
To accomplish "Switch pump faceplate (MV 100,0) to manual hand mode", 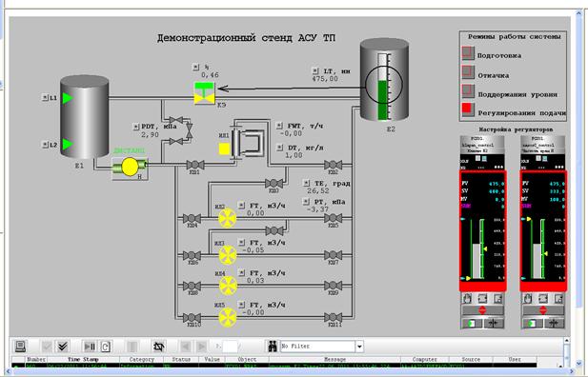I will coord(528,299).
